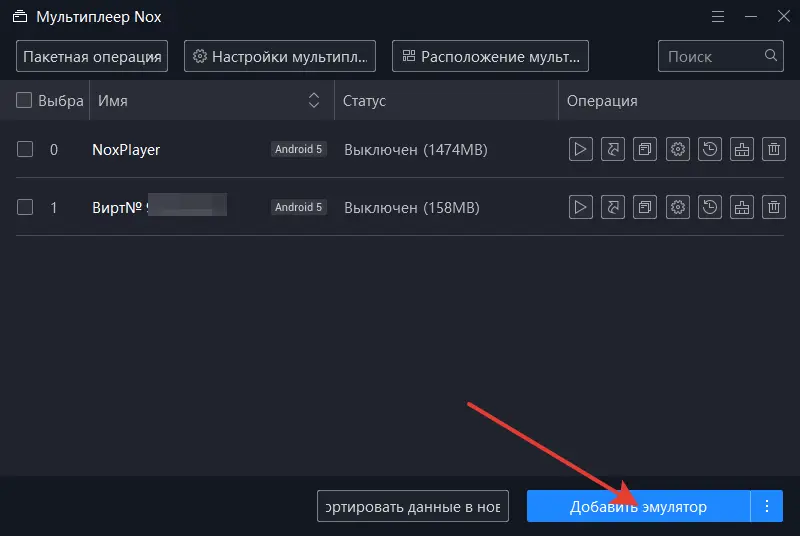Screen dimensions: 800x536
Task: Close the Multiplayer Nox window
Action: (x=784, y=16)
